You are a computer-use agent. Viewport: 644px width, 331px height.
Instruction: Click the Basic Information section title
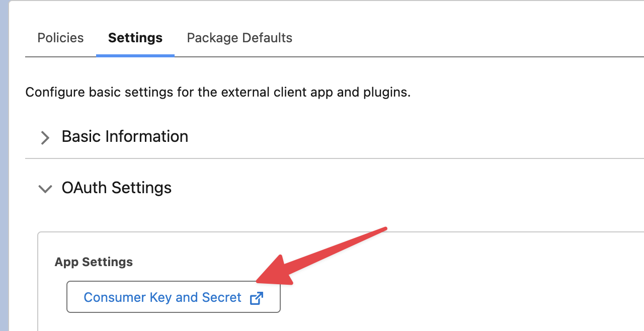(125, 136)
